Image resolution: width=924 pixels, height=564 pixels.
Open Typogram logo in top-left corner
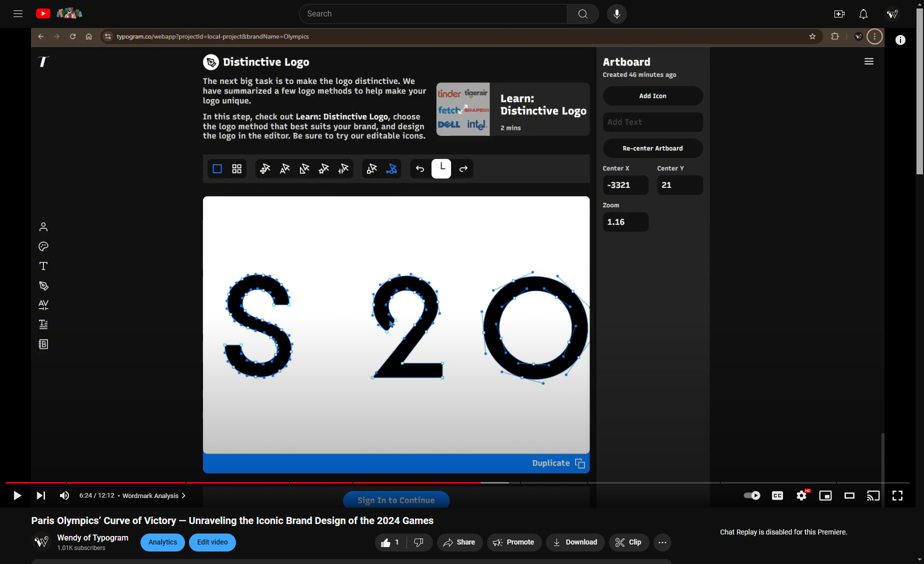(x=43, y=61)
